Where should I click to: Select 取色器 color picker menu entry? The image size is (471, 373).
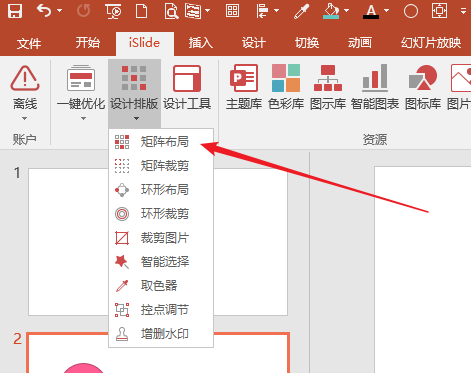point(161,286)
